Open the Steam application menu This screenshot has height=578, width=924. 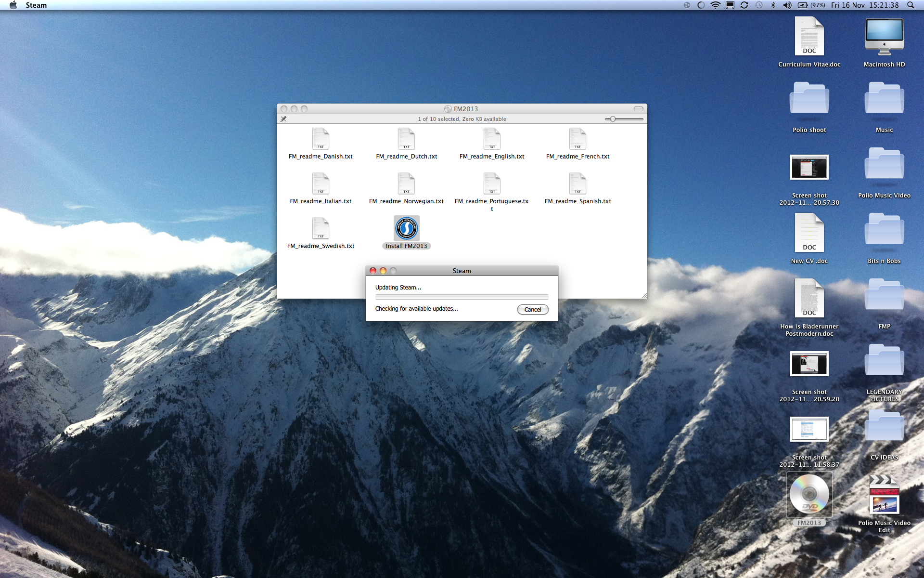point(36,5)
